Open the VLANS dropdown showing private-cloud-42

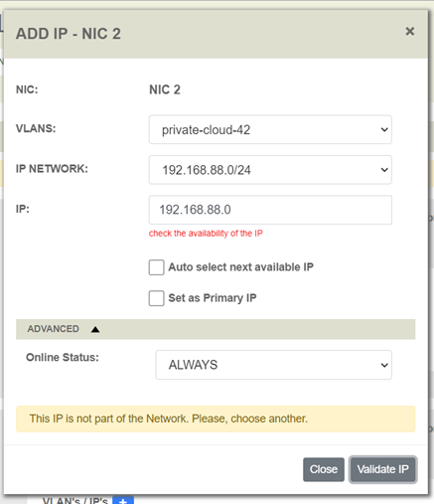click(270, 129)
